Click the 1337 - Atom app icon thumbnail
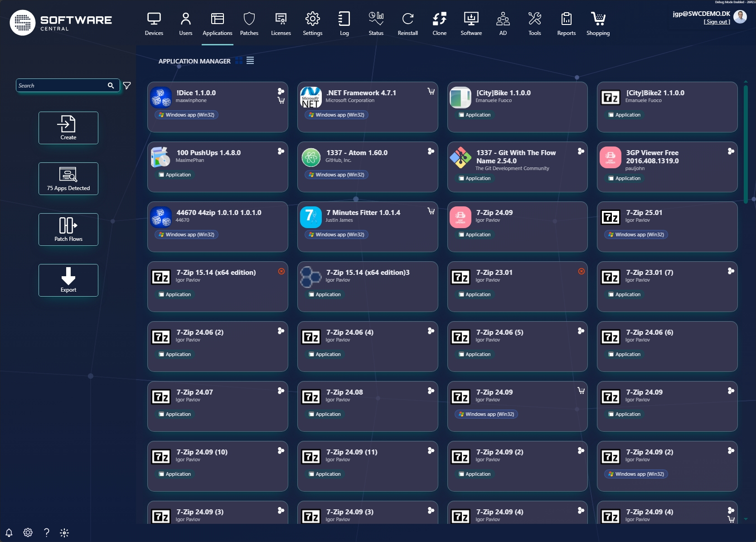756x542 pixels. pyautogui.click(x=311, y=157)
